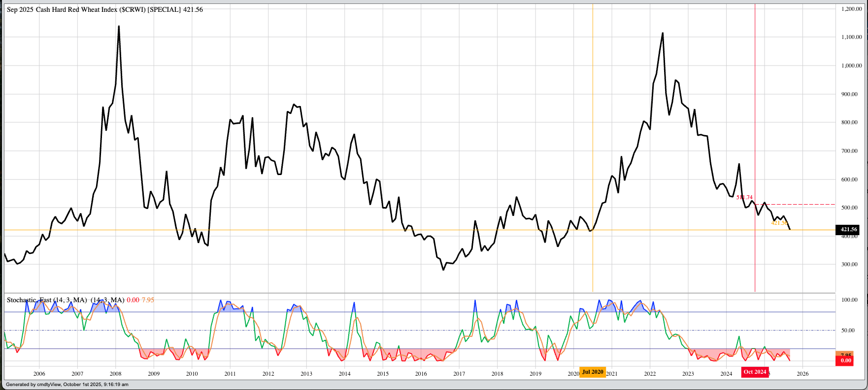Click the Generated by cmdtyView footer text
The image size is (868, 390).
tap(67, 385)
